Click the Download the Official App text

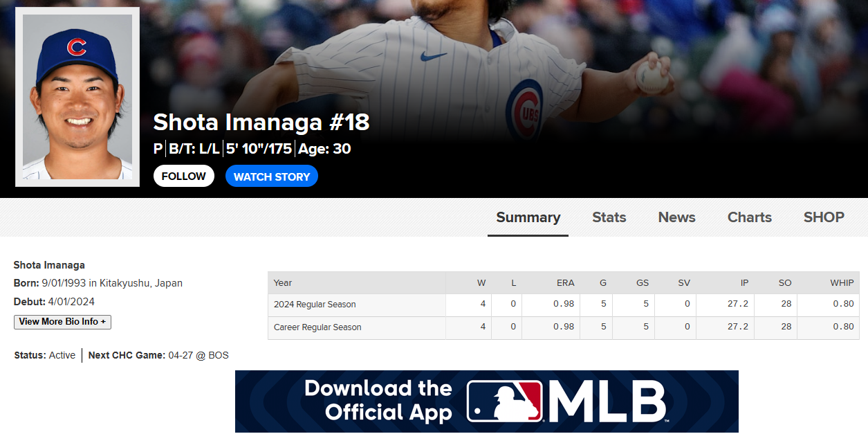[378, 401]
